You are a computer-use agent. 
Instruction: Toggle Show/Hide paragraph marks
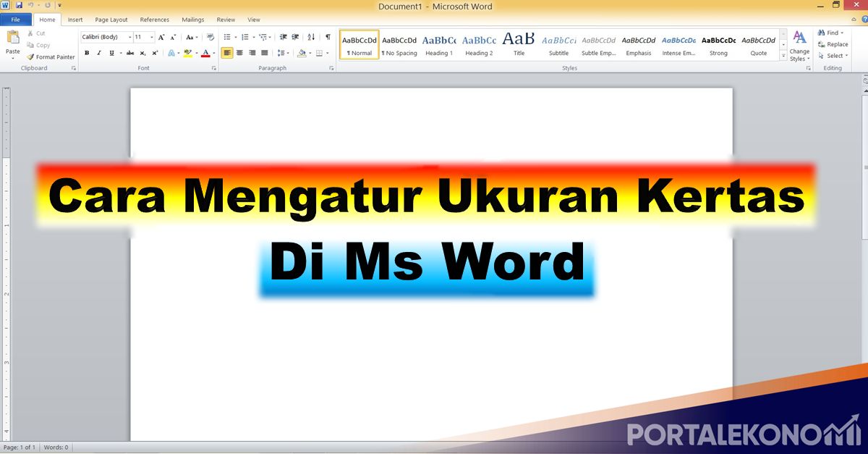pyautogui.click(x=328, y=37)
